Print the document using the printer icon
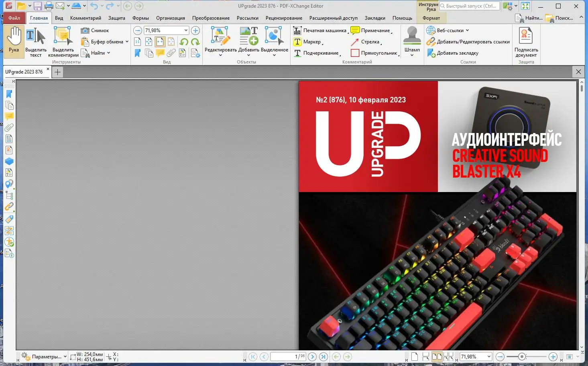Image resolution: width=588 pixels, height=366 pixels. click(x=49, y=6)
